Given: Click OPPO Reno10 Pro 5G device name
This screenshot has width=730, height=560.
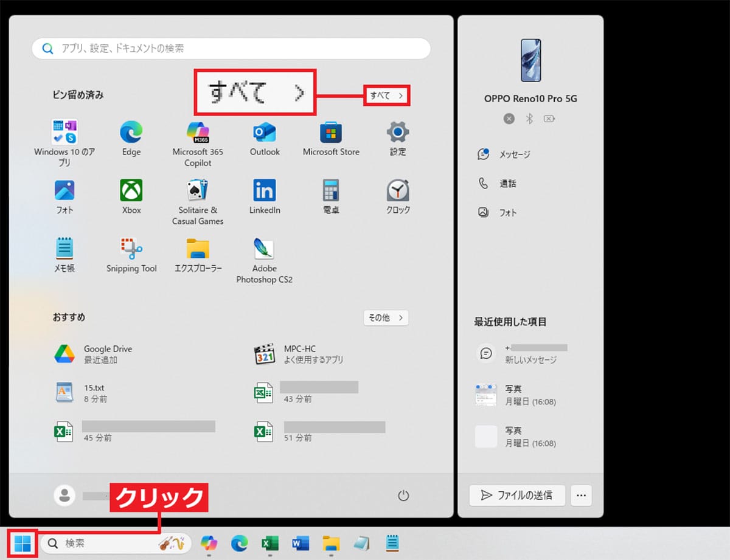Looking at the screenshot, I should pyautogui.click(x=530, y=99).
